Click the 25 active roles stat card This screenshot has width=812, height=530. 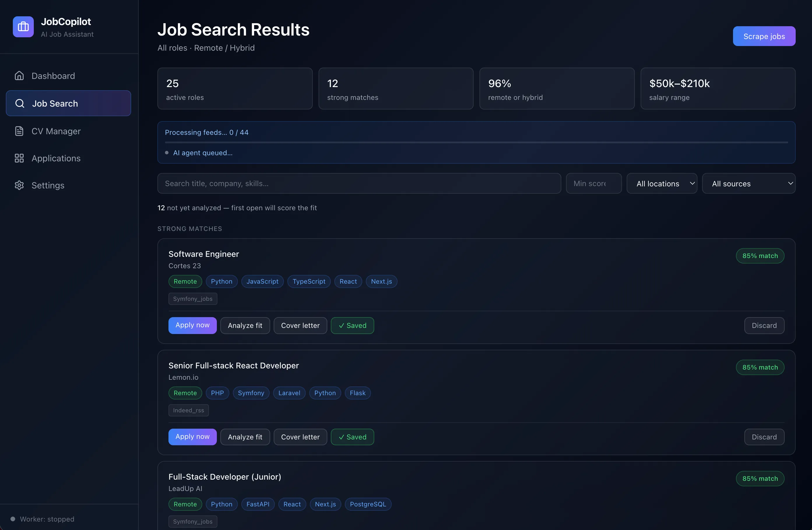click(235, 89)
